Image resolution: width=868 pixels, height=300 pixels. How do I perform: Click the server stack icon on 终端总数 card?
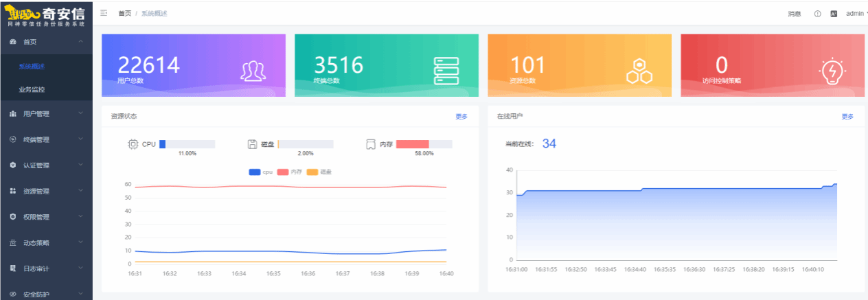[446, 71]
